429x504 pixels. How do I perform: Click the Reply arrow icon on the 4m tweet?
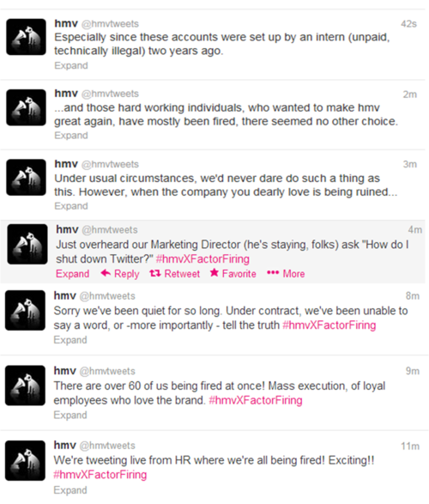106,273
